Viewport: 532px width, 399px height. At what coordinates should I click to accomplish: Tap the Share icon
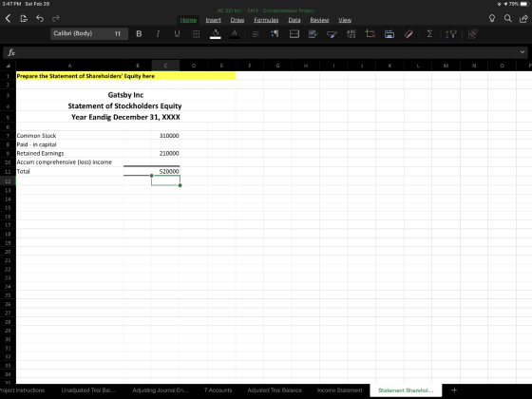tap(523, 18)
